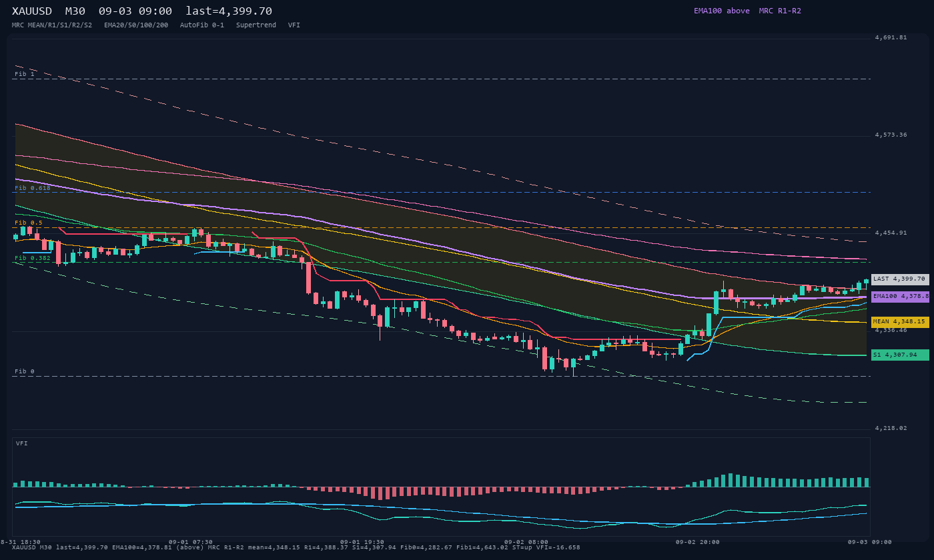The height and width of the screenshot is (560, 934).
Task: Click the LAST 4,399.70 price tag
Action: [900, 279]
